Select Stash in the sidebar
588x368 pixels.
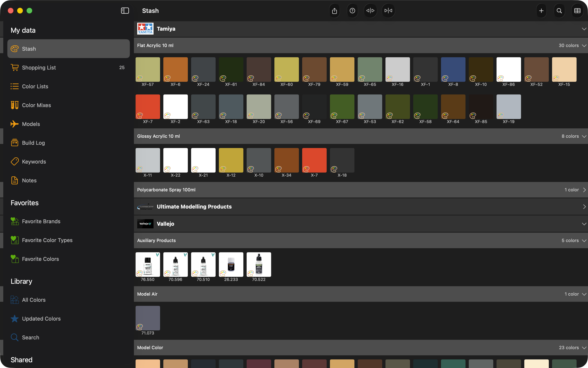coord(69,49)
